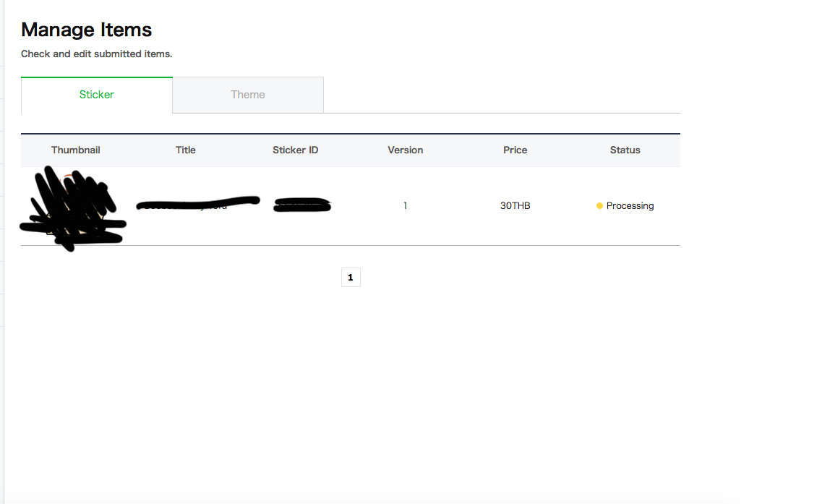Image resolution: width=822 pixels, height=504 pixels.
Task: Switch to the Sticker tab
Action: pos(96,95)
